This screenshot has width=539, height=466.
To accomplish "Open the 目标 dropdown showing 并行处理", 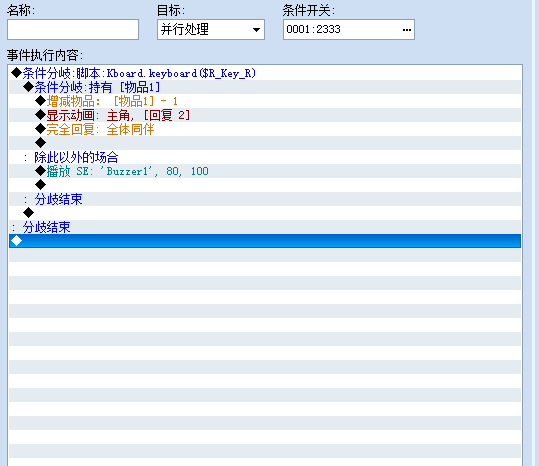I will [211, 30].
